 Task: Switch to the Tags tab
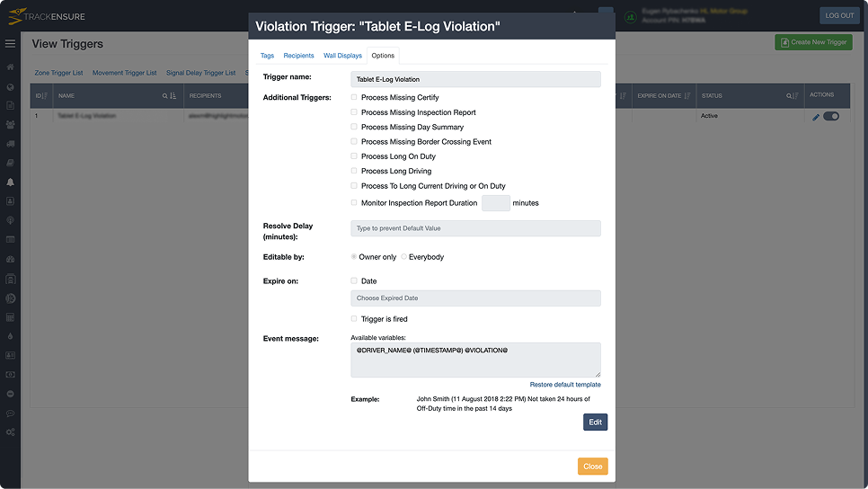[x=268, y=56]
